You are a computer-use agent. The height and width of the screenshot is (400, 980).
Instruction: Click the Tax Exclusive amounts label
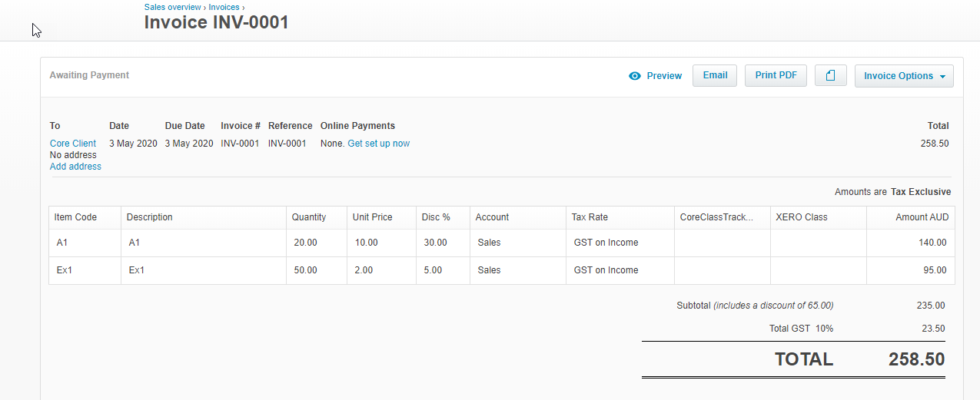[x=921, y=192]
